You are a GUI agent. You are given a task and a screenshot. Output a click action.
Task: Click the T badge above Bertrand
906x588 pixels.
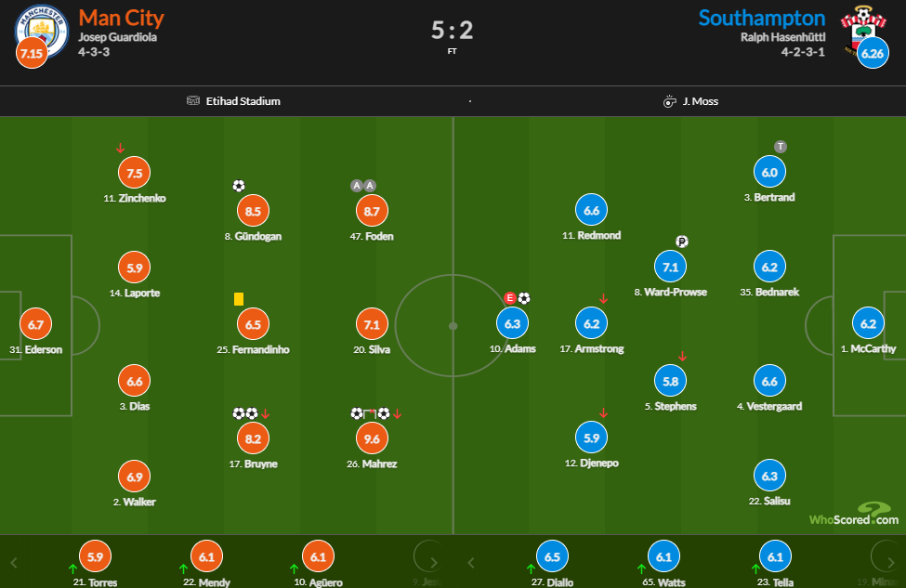tap(781, 147)
